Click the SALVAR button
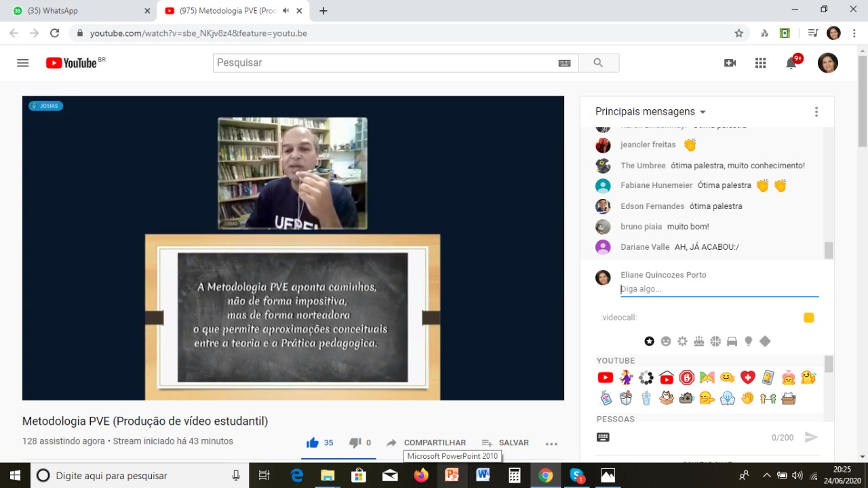This screenshot has width=868, height=488. click(x=505, y=443)
